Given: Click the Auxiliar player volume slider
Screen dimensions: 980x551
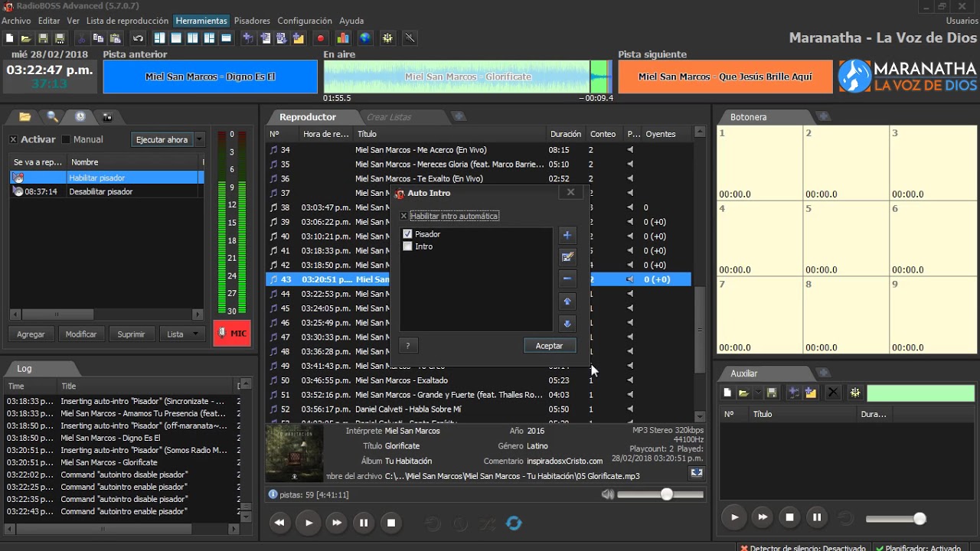Looking at the screenshot, I should (896, 519).
